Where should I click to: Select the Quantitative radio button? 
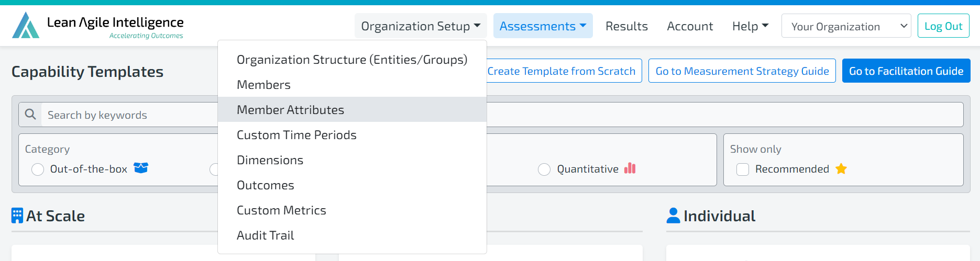(544, 169)
